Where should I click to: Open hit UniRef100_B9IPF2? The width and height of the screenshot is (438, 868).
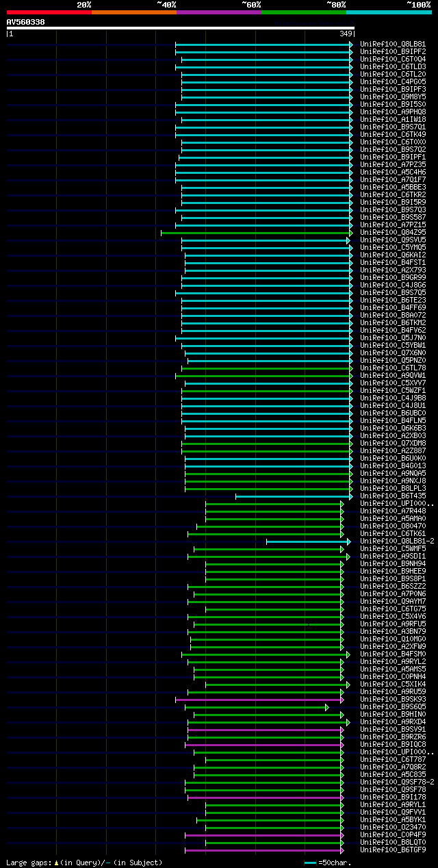click(393, 52)
